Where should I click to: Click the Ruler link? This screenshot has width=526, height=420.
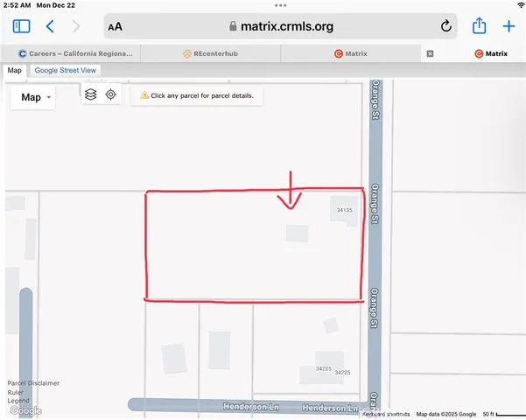[16, 392]
